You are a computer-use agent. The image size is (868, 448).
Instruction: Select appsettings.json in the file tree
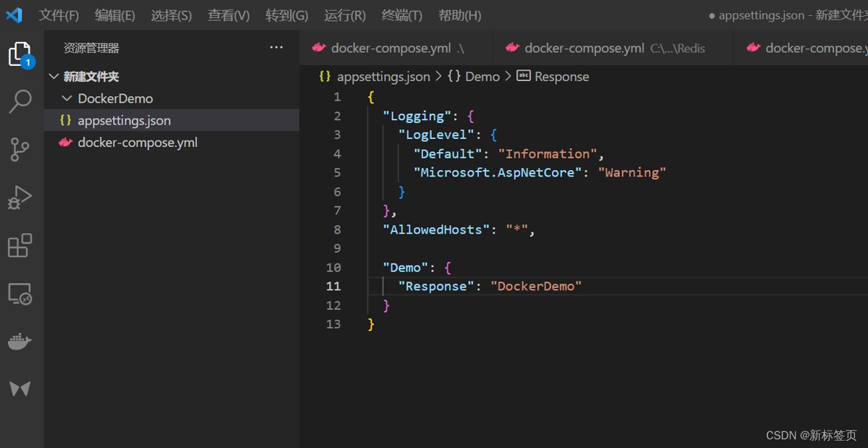[124, 120]
